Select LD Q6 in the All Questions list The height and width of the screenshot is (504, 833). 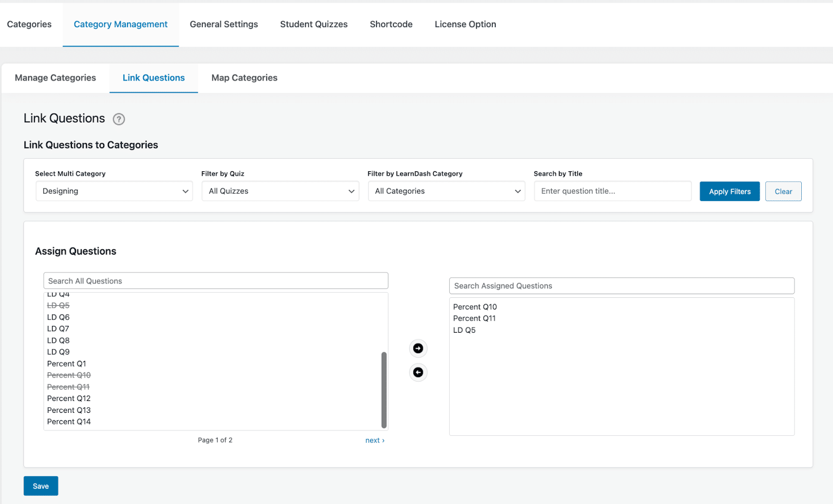pyautogui.click(x=58, y=317)
